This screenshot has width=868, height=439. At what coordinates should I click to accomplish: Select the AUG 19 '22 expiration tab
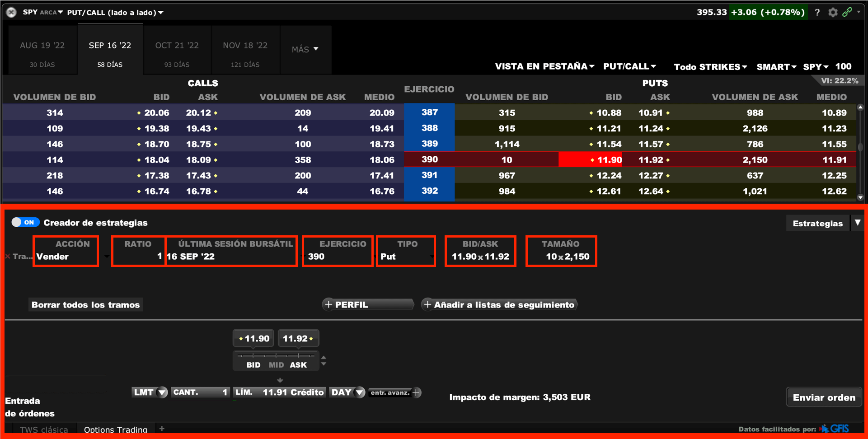(x=42, y=50)
